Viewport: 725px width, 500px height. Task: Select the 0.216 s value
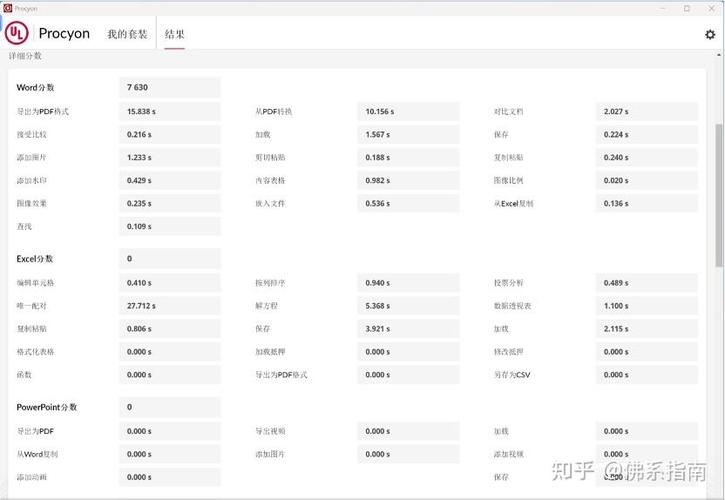pos(170,135)
